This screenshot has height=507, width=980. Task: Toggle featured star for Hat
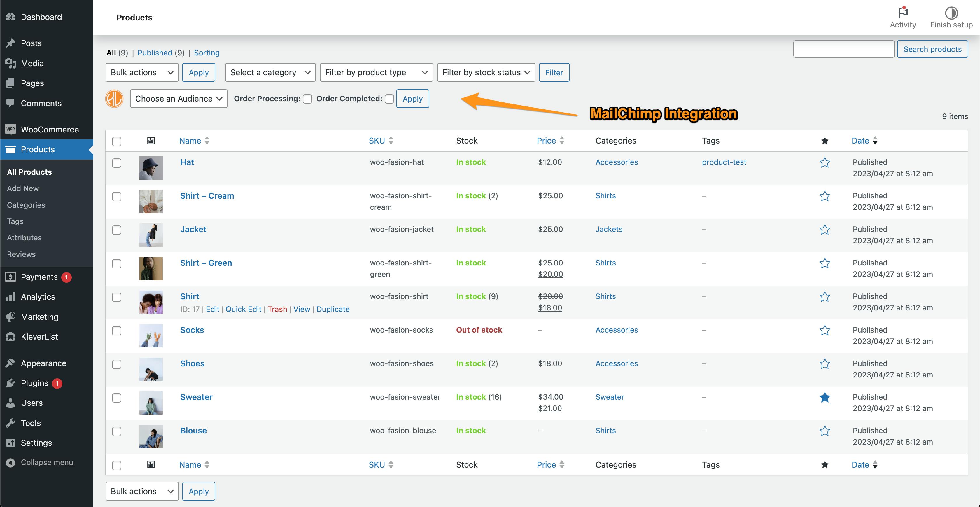[x=825, y=162]
